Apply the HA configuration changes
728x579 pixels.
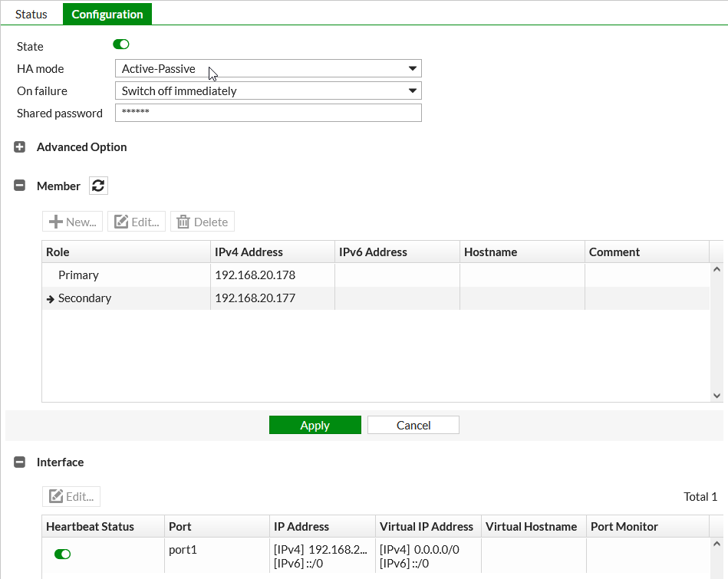click(x=315, y=425)
